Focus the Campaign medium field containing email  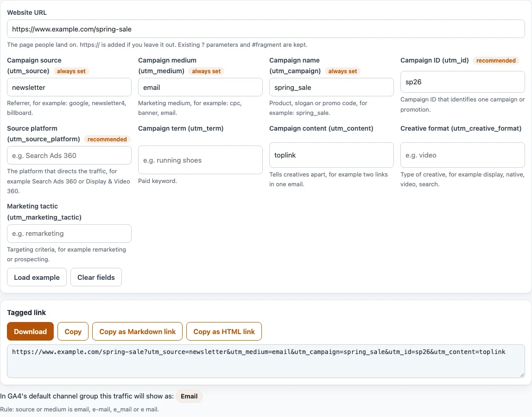click(x=200, y=87)
